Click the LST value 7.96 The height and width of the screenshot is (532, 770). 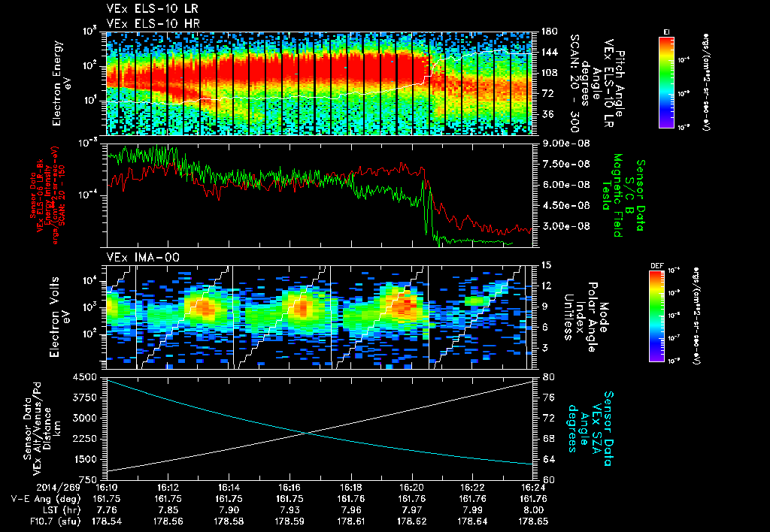pyautogui.click(x=350, y=510)
